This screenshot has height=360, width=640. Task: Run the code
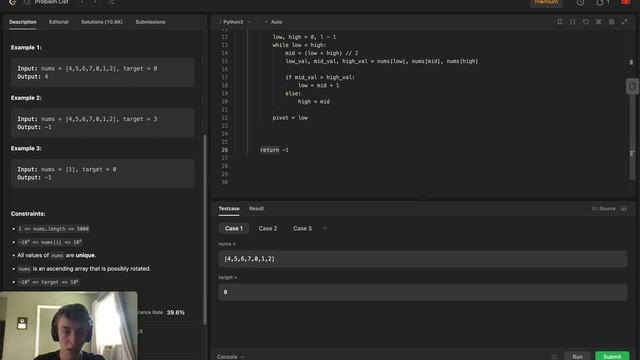click(577, 356)
